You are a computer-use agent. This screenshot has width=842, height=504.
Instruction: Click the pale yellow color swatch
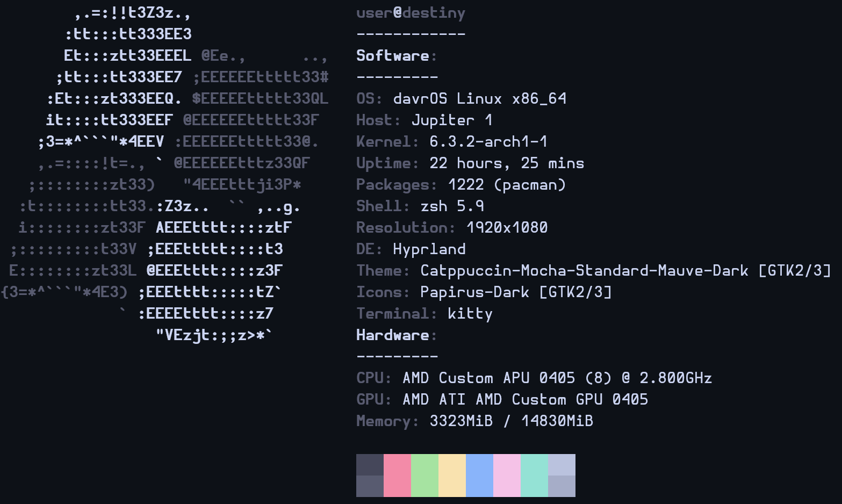[452, 476]
